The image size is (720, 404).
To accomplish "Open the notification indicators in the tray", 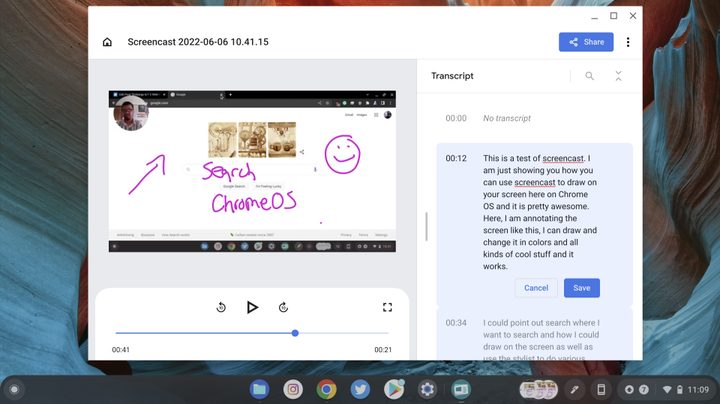I will click(636, 390).
